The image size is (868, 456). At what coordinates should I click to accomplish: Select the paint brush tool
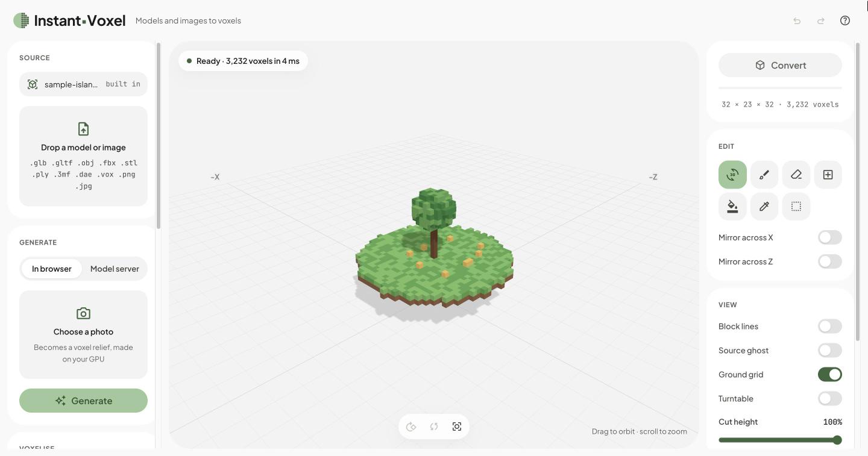(x=764, y=175)
